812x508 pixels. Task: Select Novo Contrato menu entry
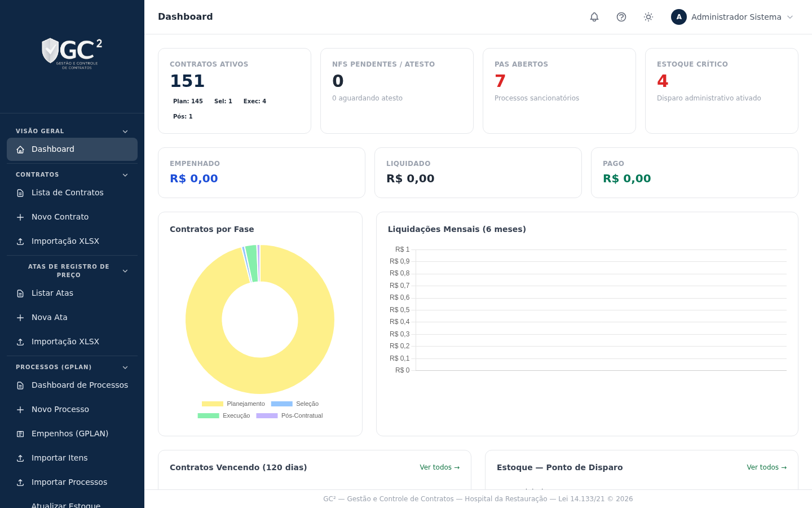[72, 217]
